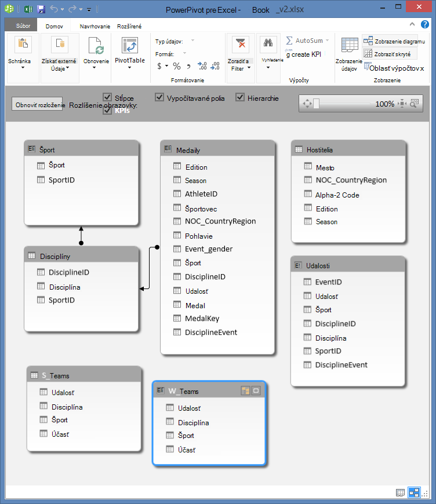Expand the currency format dropdown arrow
The image size is (436, 504).
tap(166, 66)
